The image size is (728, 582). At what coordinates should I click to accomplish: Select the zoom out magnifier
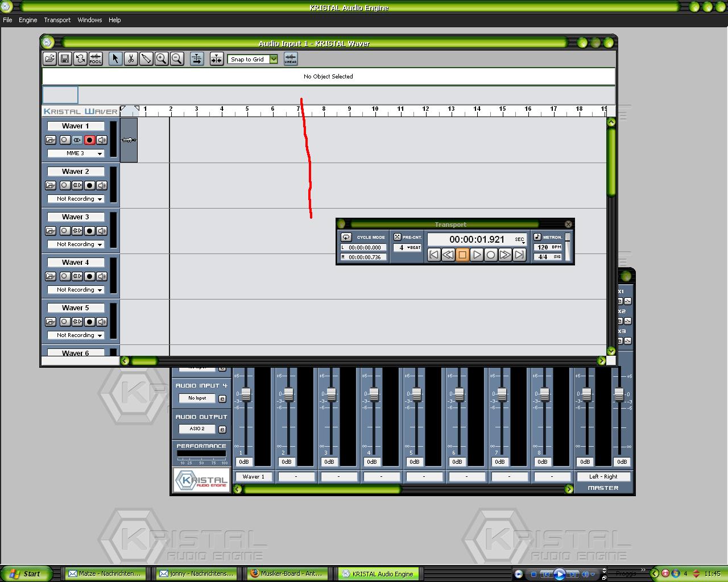(177, 59)
